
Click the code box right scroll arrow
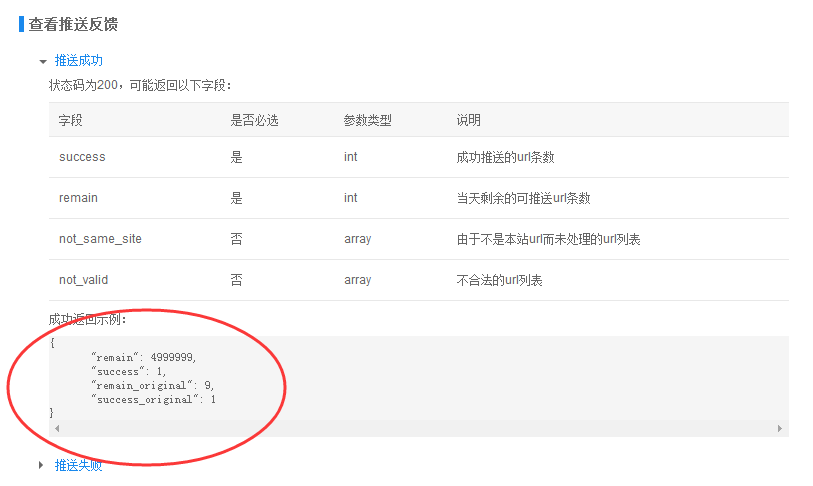[780, 428]
